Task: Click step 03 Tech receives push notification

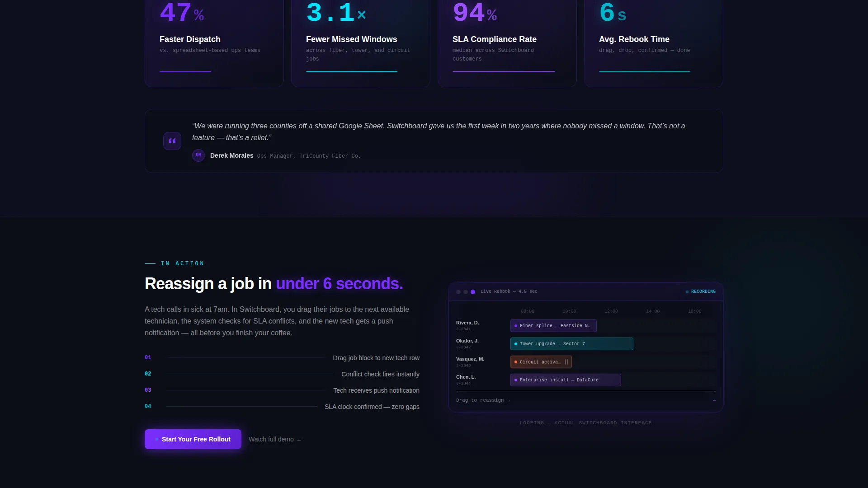Action: point(282,390)
